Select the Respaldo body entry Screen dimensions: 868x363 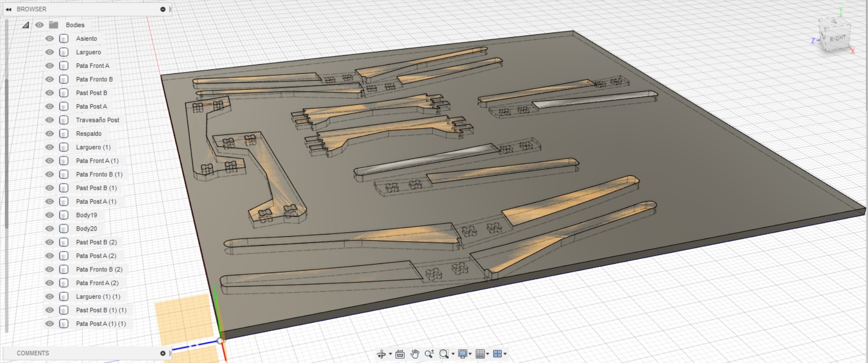pyautogui.click(x=89, y=134)
